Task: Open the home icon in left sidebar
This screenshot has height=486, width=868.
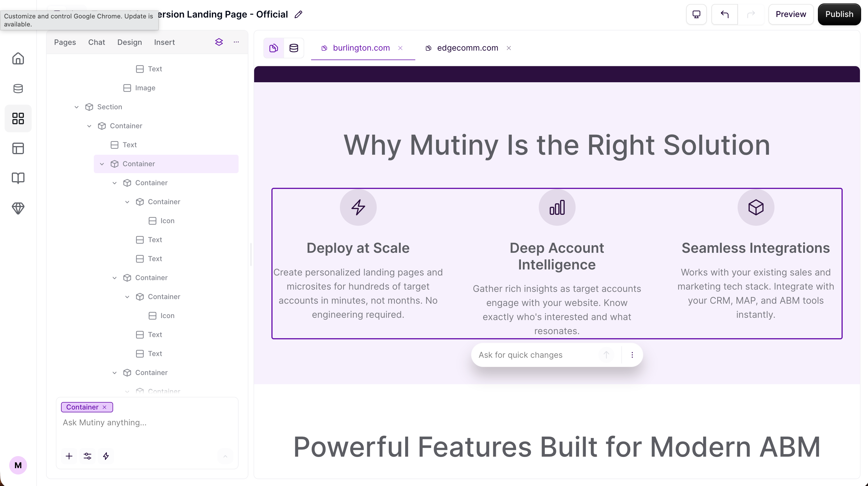Action: (x=18, y=59)
